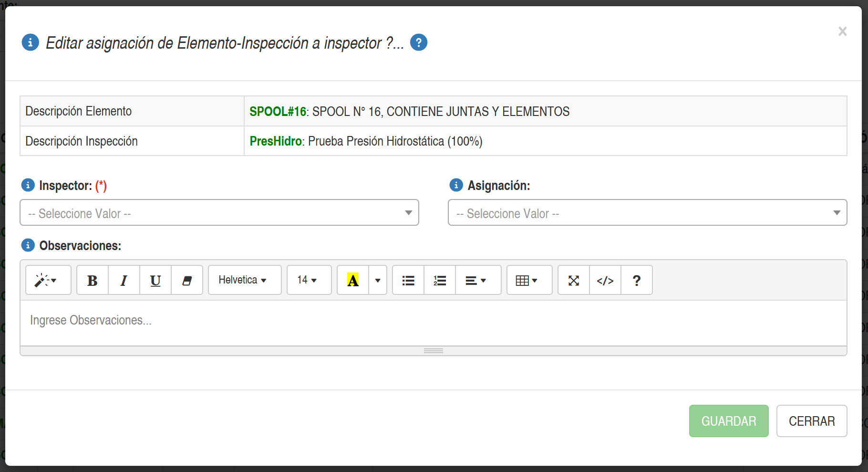
Task: Toggle fullscreen editor mode
Action: tap(574, 280)
